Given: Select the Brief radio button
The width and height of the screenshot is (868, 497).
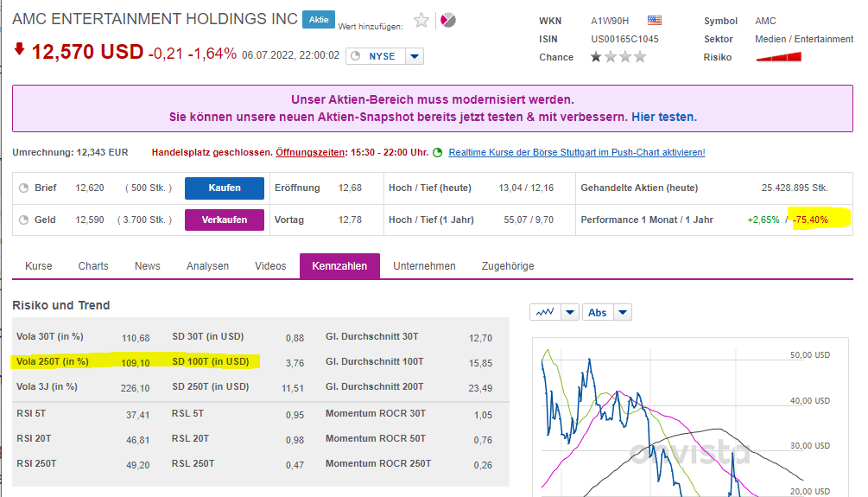Looking at the screenshot, I should 24,188.
